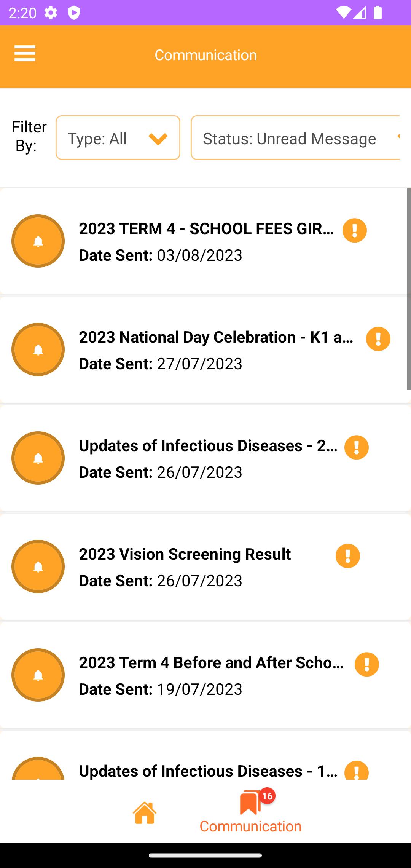Viewport: 411px width, 868px height.
Task: Tap the bell icon beside Vision Screening Result
Action: [x=38, y=566]
